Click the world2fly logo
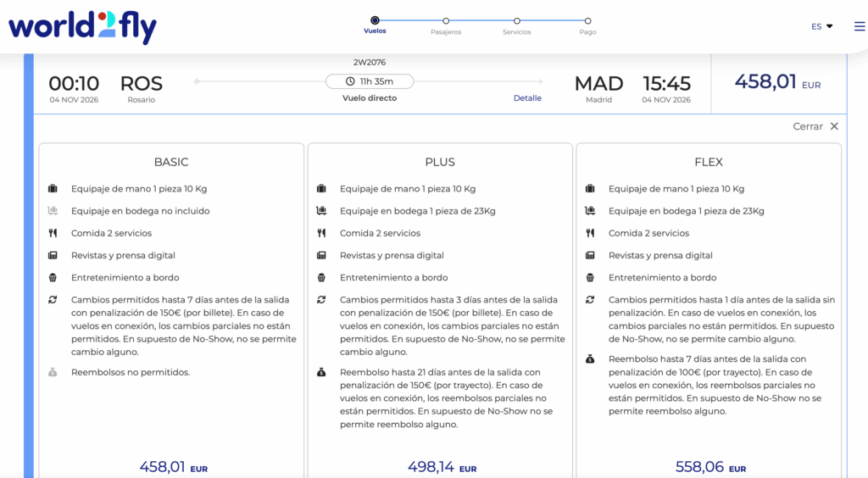 pyautogui.click(x=82, y=27)
